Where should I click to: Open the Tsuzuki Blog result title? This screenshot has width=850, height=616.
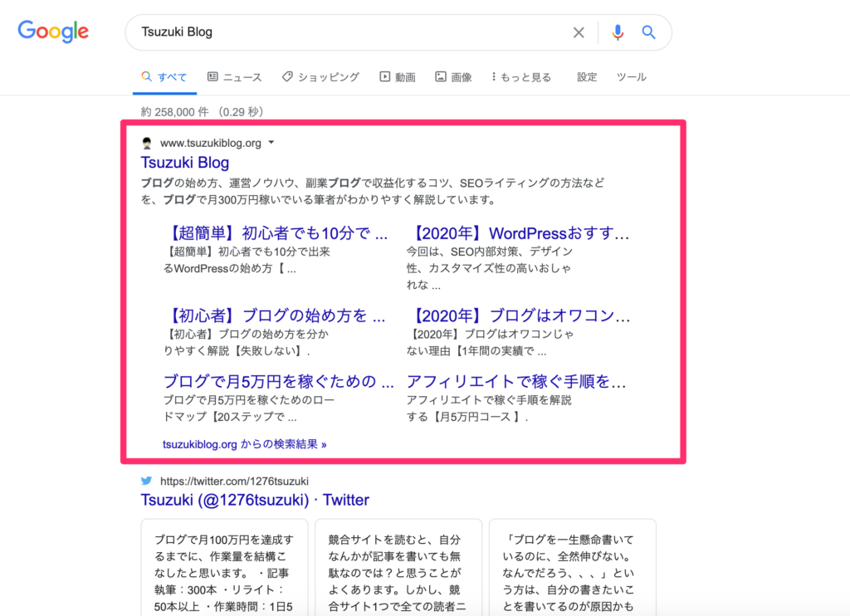coord(185,163)
